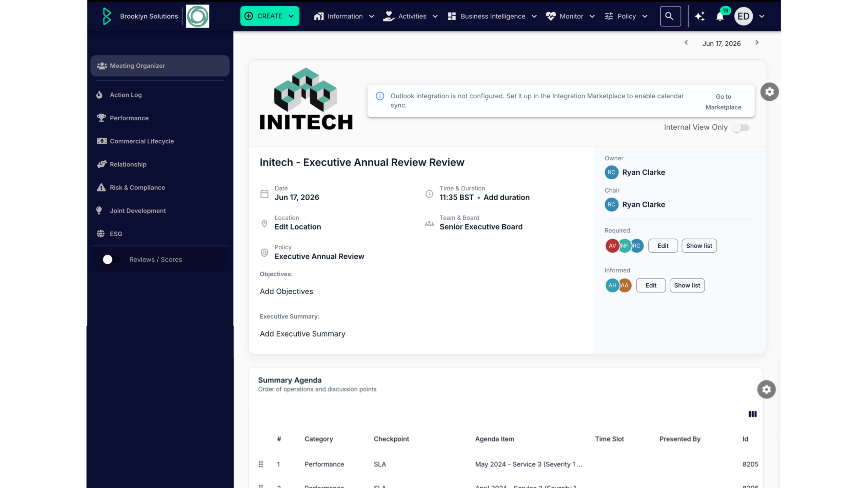868x488 pixels.
Task: Click the AV required attendee avatar
Action: click(612, 246)
